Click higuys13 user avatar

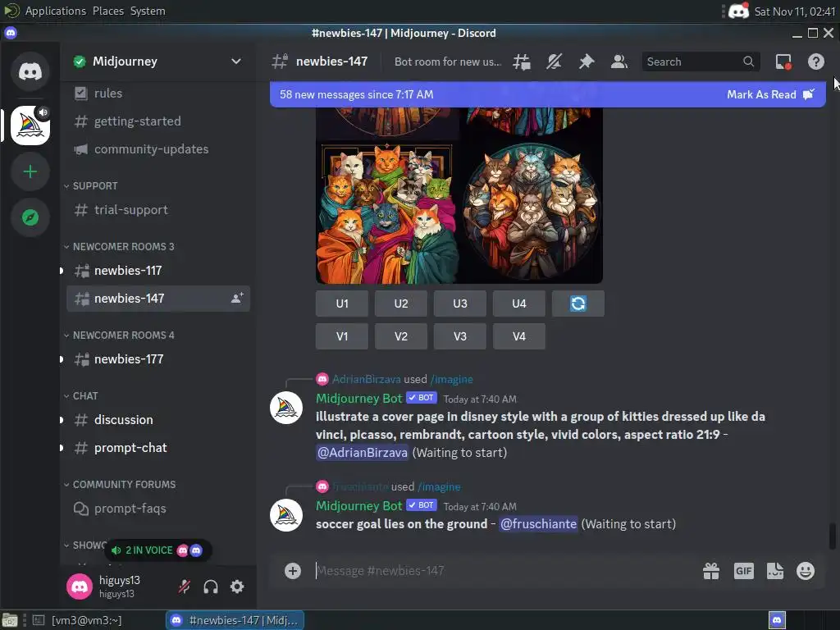[80, 587]
